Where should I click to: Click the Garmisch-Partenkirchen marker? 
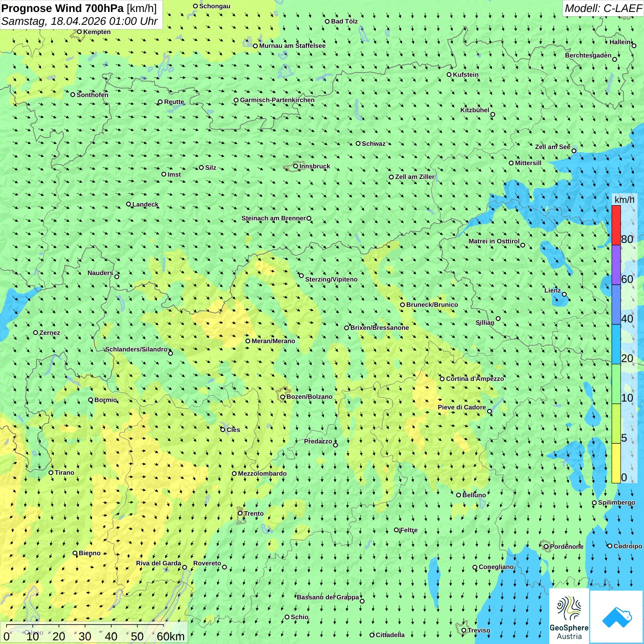(236, 100)
